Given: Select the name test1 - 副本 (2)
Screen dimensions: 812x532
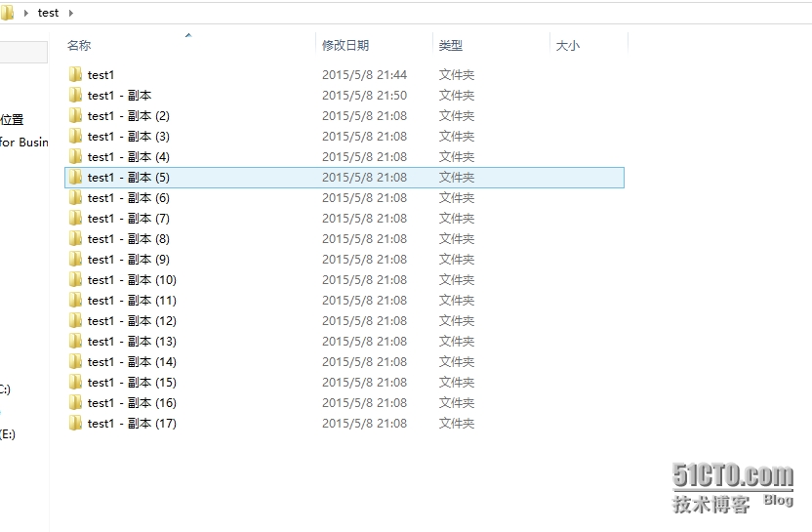Looking at the screenshot, I should (129, 116).
